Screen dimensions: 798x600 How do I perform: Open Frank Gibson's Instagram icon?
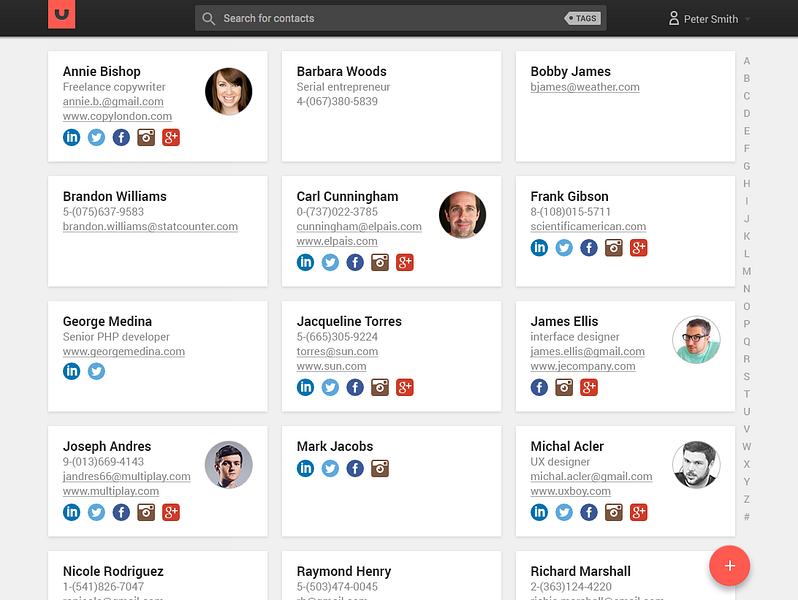614,248
